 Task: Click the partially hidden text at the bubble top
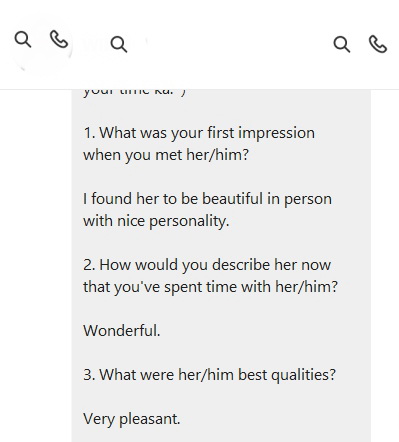point(134,92)
